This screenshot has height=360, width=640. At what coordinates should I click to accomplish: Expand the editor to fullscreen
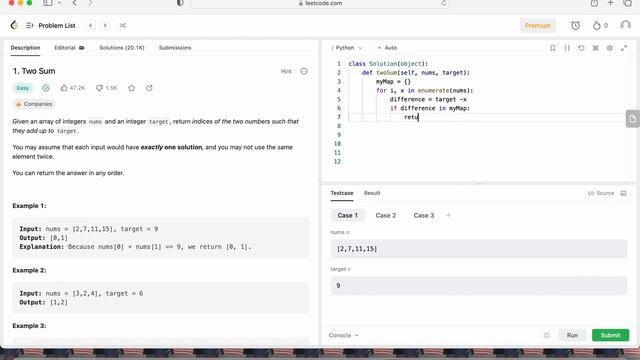point(624,48)
